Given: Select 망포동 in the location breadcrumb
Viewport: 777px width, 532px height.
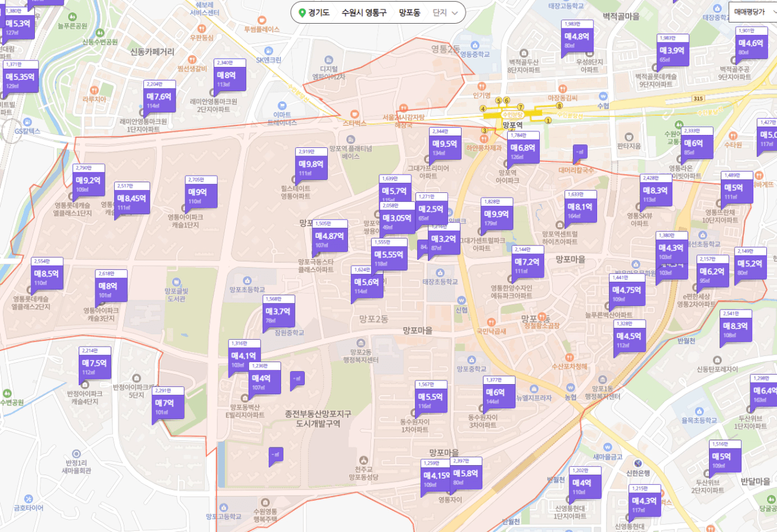Looking at the screenshot, I should (410, 12).
